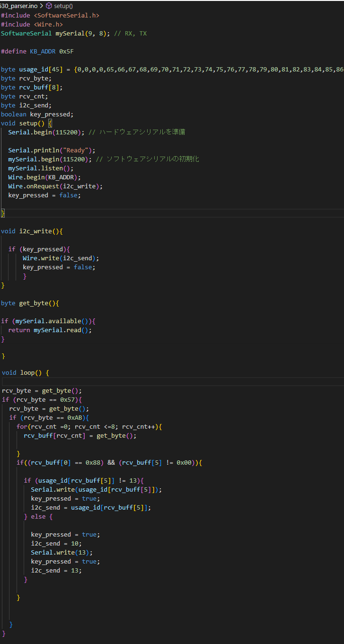This screenshot has width=344, height=644.
Task: Click the #include <Wire.h> line
Action: tap(32, 24)
